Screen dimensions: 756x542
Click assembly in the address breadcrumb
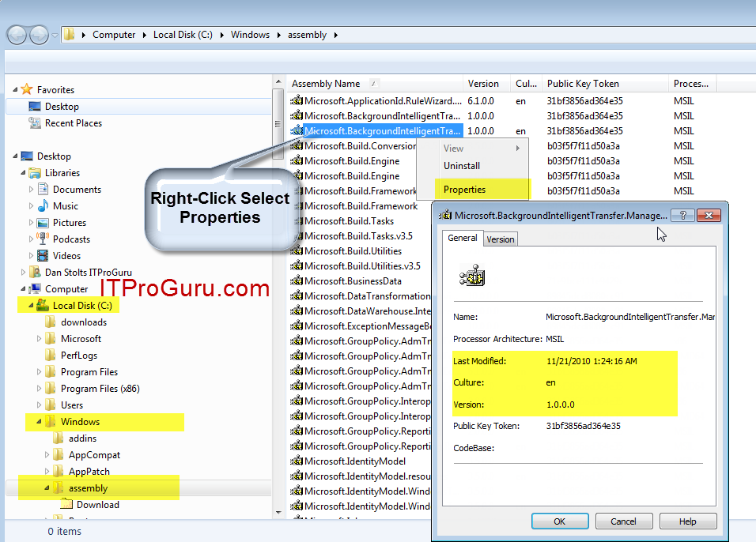[307, 35]
